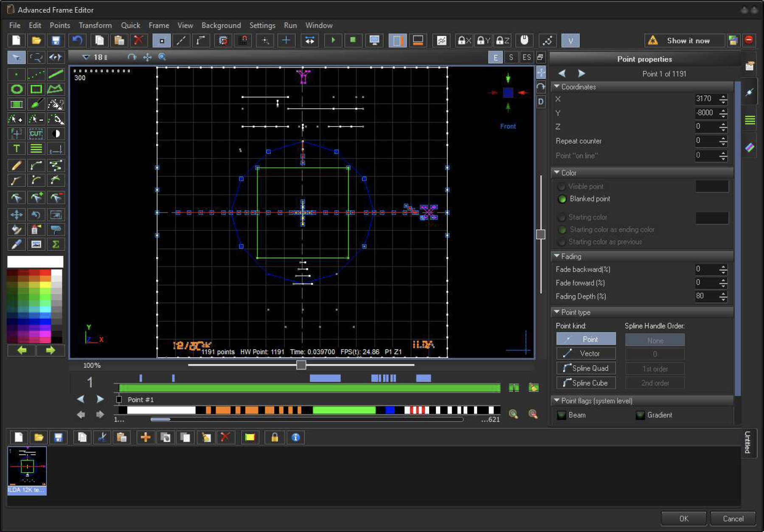This screenshot has height=532, width=764.
Task: Open the File menu
Action: [15, 25]
